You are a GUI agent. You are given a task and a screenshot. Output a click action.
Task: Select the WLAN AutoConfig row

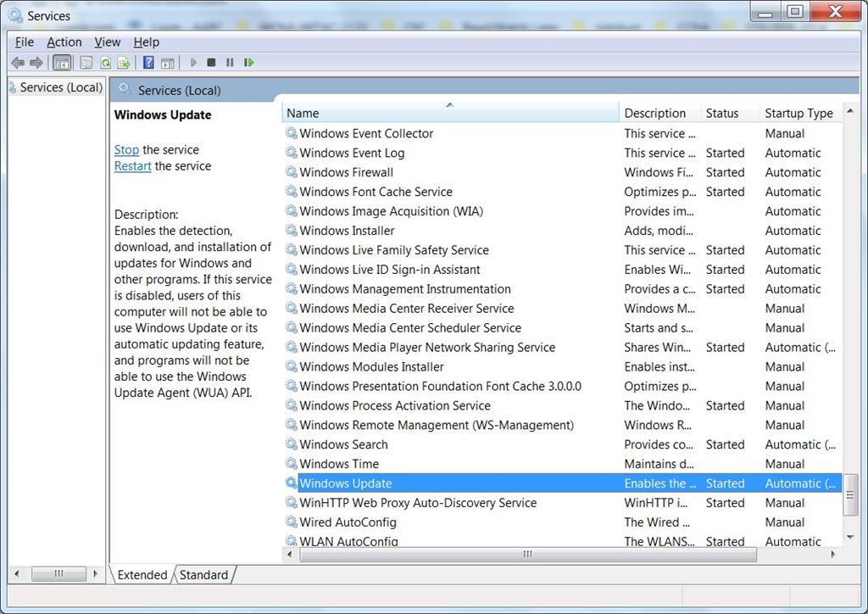tap(562, 540)
